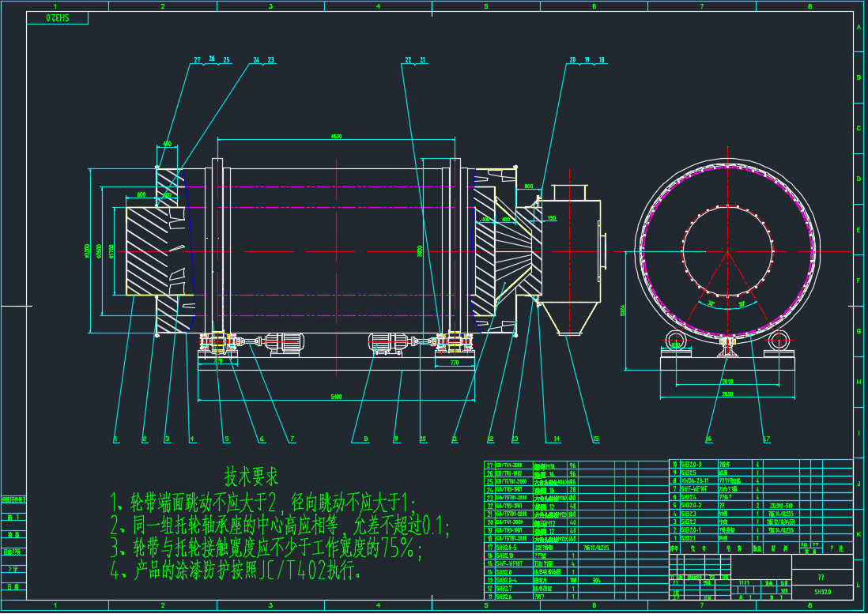Click the mirrored drawing number in the top-left box
The image size is (868, 614).
[57, 18]
